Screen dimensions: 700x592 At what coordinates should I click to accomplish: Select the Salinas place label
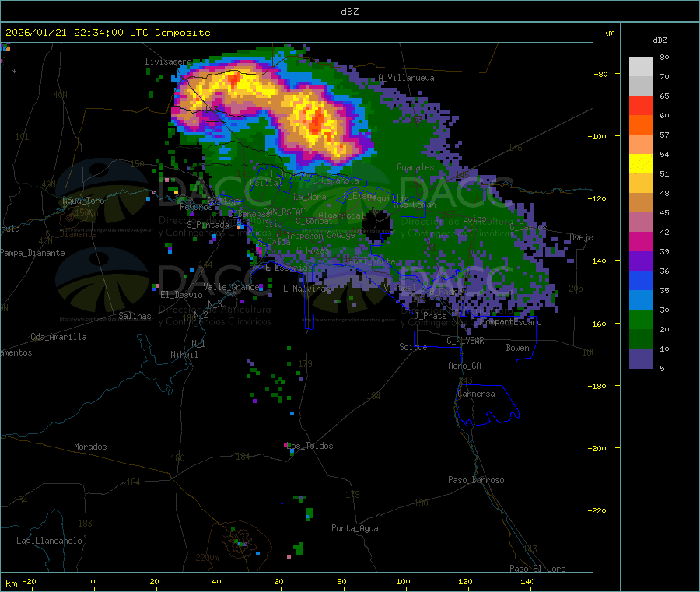135,316
